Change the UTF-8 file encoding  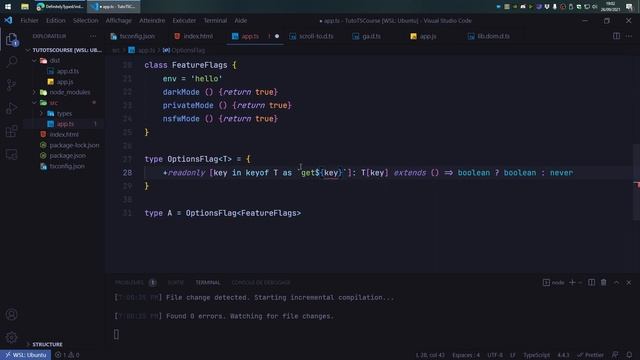pos(495,355)
